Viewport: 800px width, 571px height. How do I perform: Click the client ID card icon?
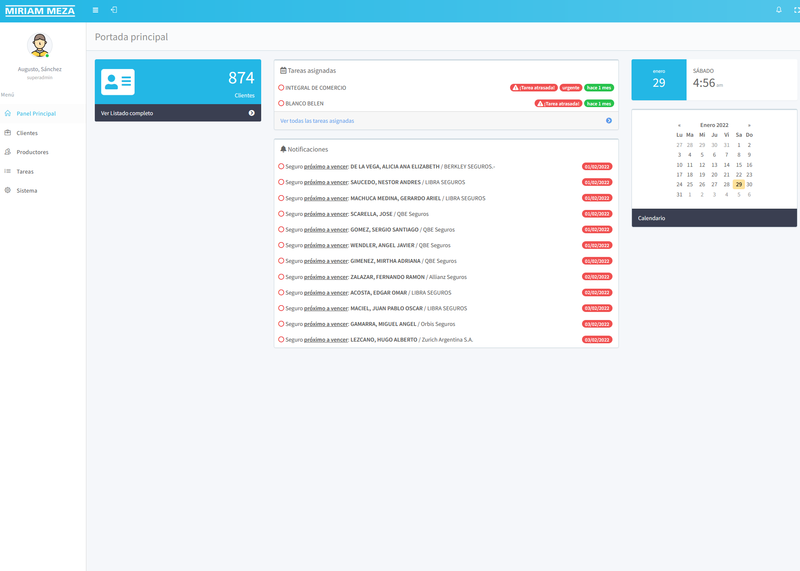point(118,82)
